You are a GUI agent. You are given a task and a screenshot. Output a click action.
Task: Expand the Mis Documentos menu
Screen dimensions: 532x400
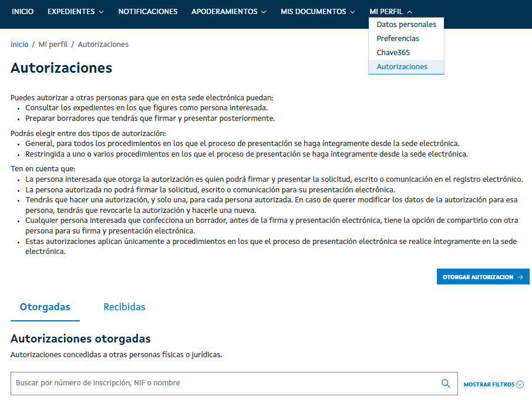coord(318,12)
